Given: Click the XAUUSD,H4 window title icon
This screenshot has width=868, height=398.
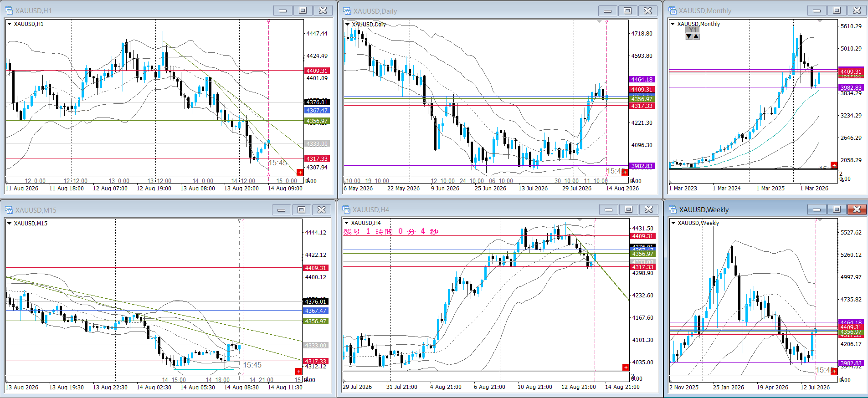Looking at the screenshot, I should [x=346, y=209].
